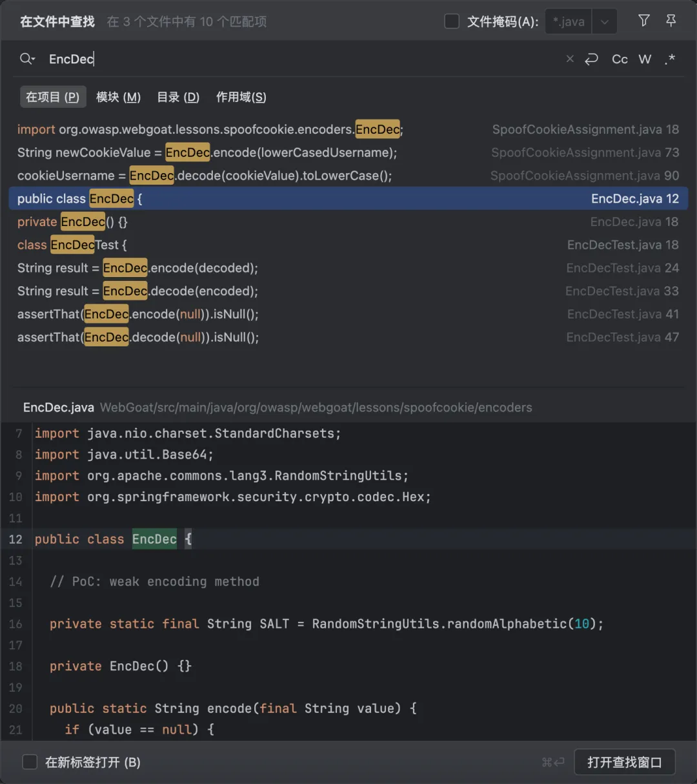The height and width of the screenshot is (784, 697).
Task: Click the filter search results icon
Action: pos(643,21)
